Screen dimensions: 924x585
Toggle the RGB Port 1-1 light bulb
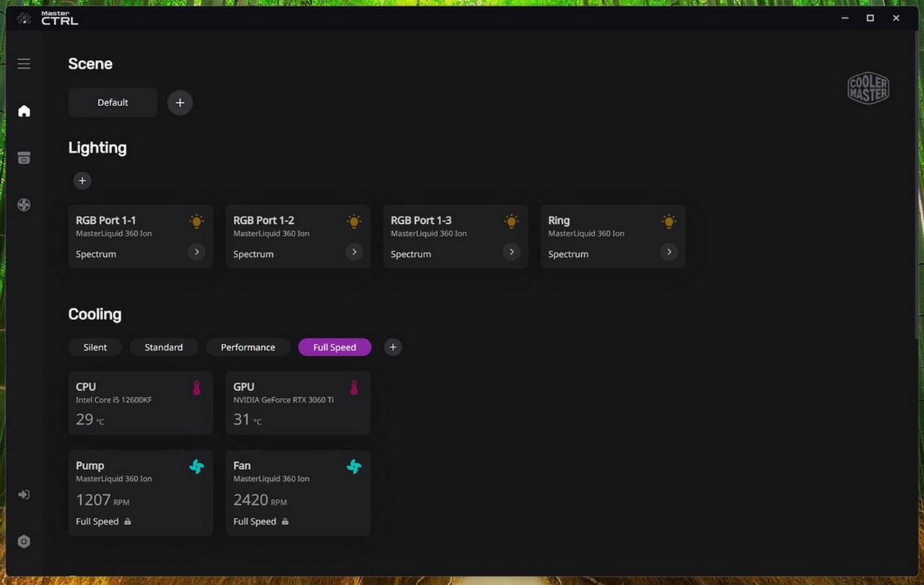(196, 222)
